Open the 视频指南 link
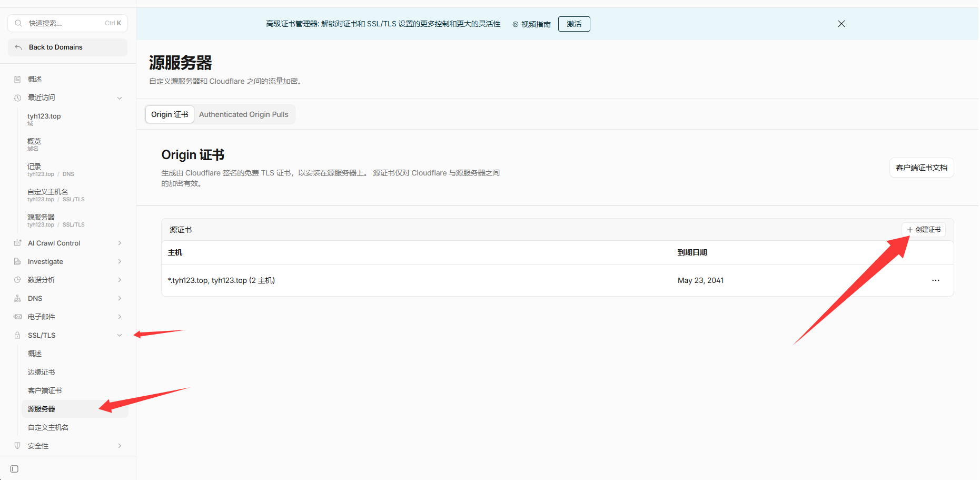 pos(532,24)
